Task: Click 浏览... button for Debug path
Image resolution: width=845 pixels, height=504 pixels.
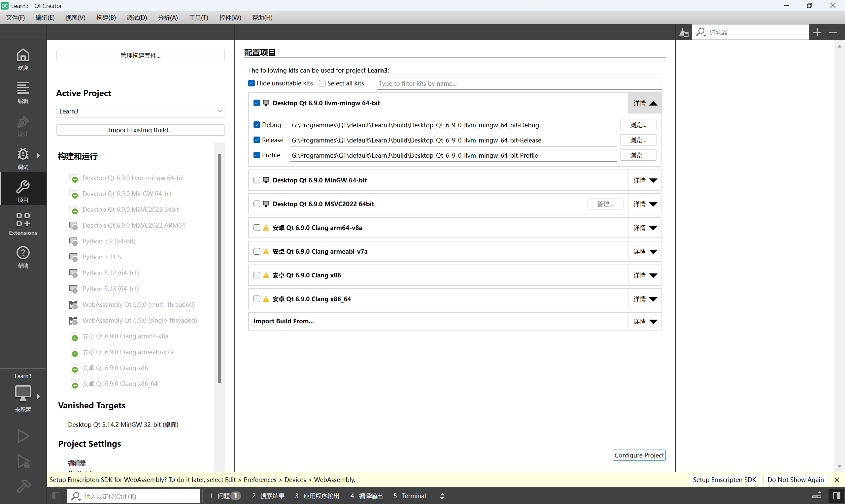Action: 638,125
